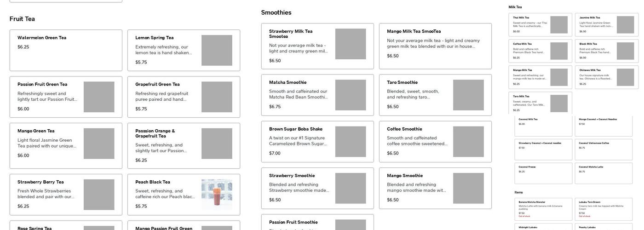This screenshot has height=230, width=644.
Task: Choose the Coconut Vietnamese Coffee card
Action: click(604, 149)
